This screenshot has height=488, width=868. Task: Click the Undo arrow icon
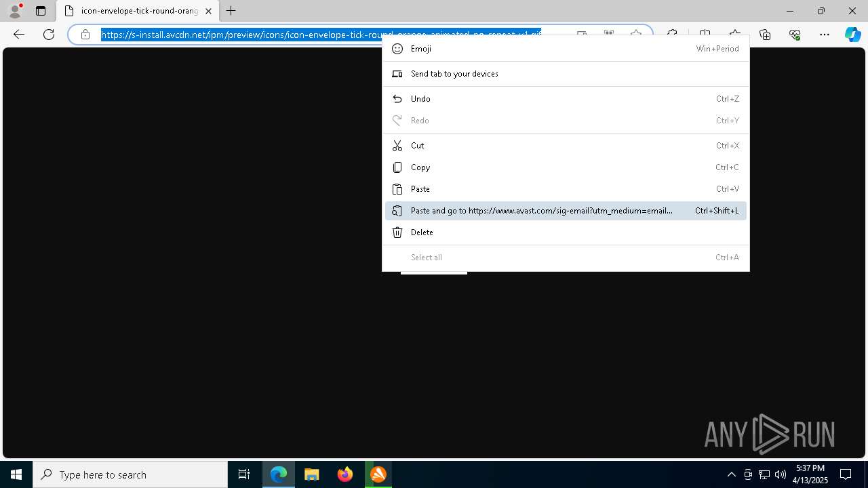pyautogui.click(x=397, y=99)
